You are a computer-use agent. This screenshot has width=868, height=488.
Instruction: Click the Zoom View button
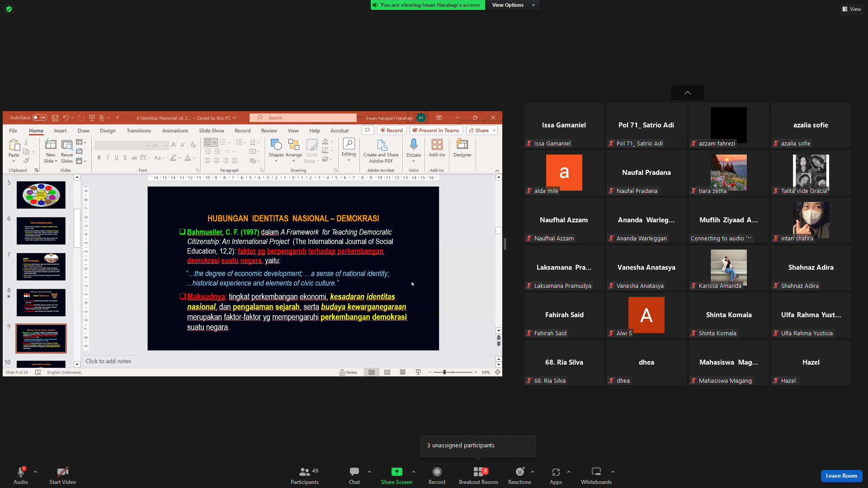(852, 9)
